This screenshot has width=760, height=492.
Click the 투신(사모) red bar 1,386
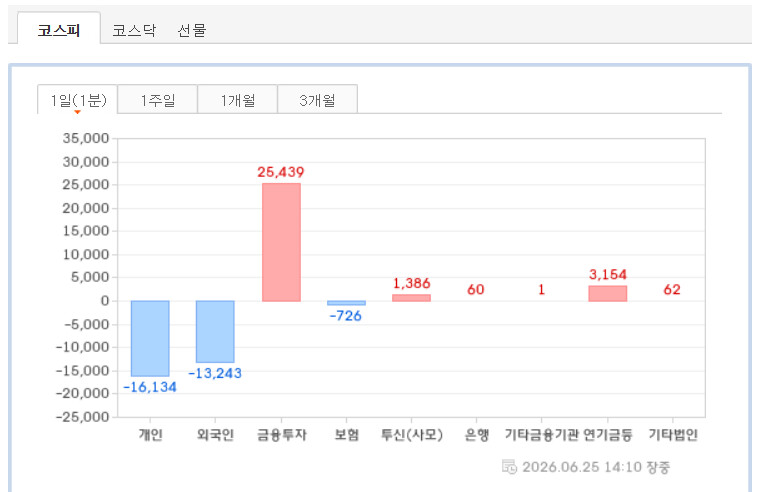tap(412, 298)
